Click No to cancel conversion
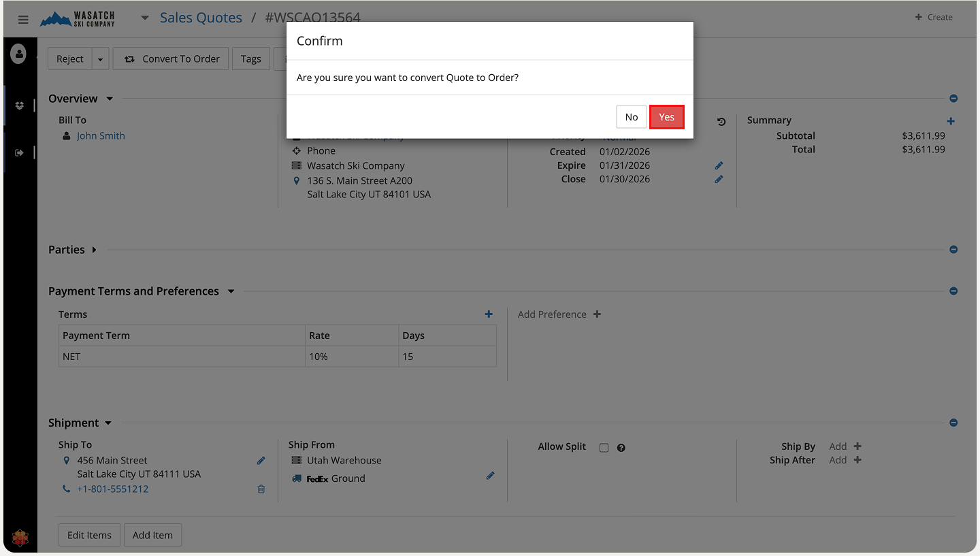Viewport: 980px width, 556px height. 631,117
